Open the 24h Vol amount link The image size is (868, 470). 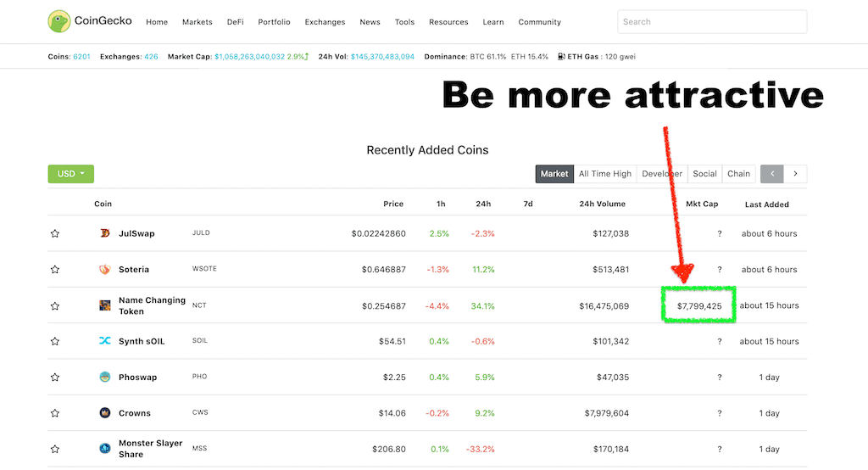tap(382, 57)
